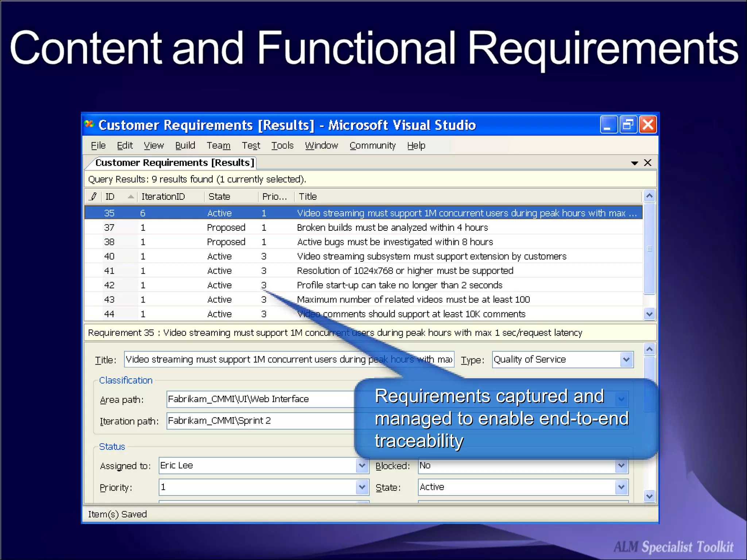Open the active documents dropdown arrow

tap(634, 163)
